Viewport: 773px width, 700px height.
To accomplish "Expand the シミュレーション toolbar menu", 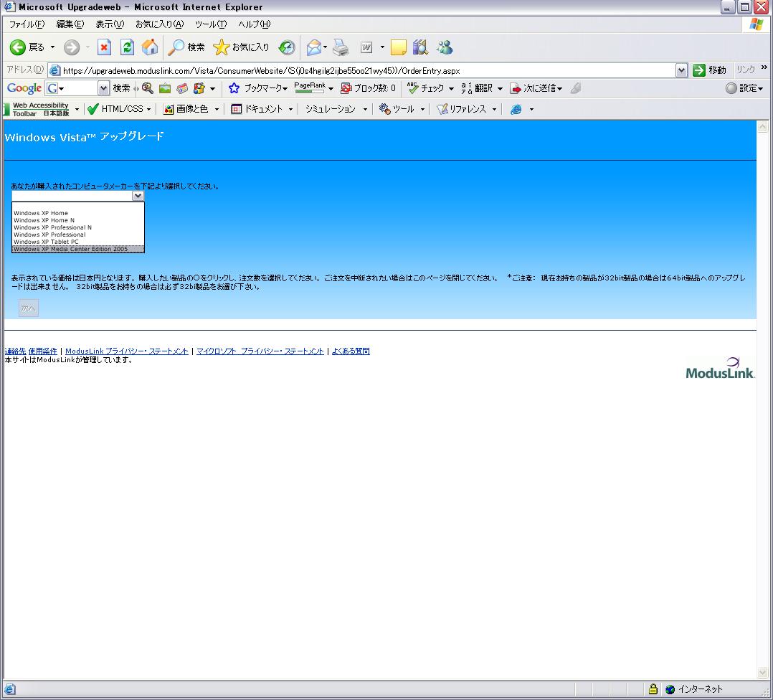I will click(365, 110).
